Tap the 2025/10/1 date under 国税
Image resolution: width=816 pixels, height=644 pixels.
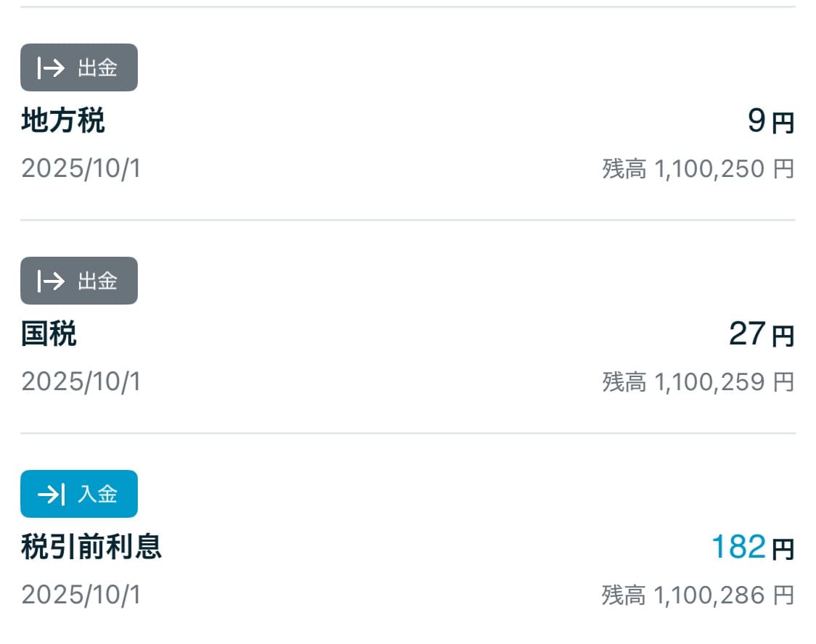coord(81,381)
